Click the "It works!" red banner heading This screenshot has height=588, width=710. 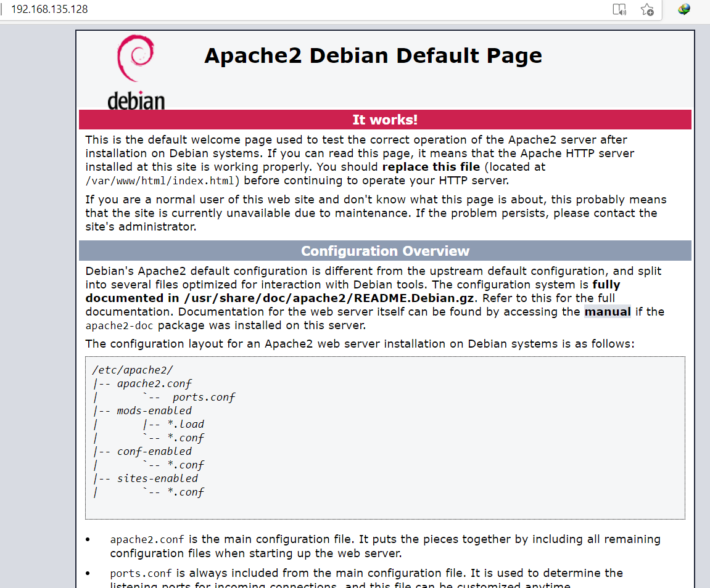pyautogui.click(x=385, y=120)
